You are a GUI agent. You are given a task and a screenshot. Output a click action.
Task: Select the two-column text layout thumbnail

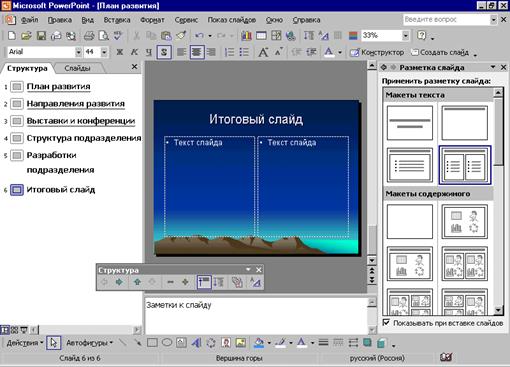[x=465, y=165]
